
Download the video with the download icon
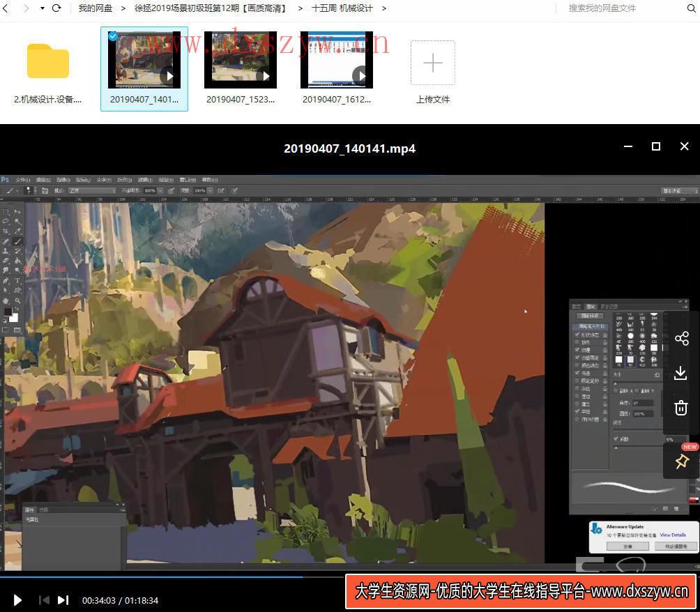pos(680,373)
